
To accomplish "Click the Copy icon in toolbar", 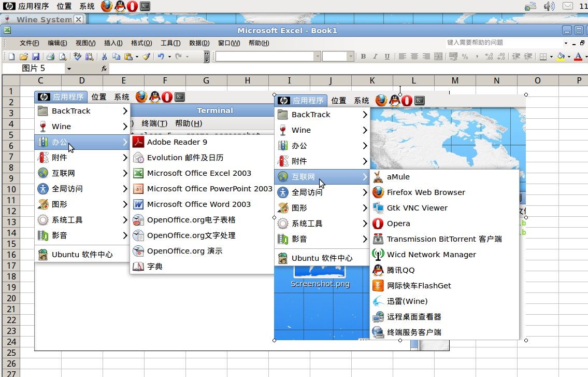I will [x=116, y=57].
